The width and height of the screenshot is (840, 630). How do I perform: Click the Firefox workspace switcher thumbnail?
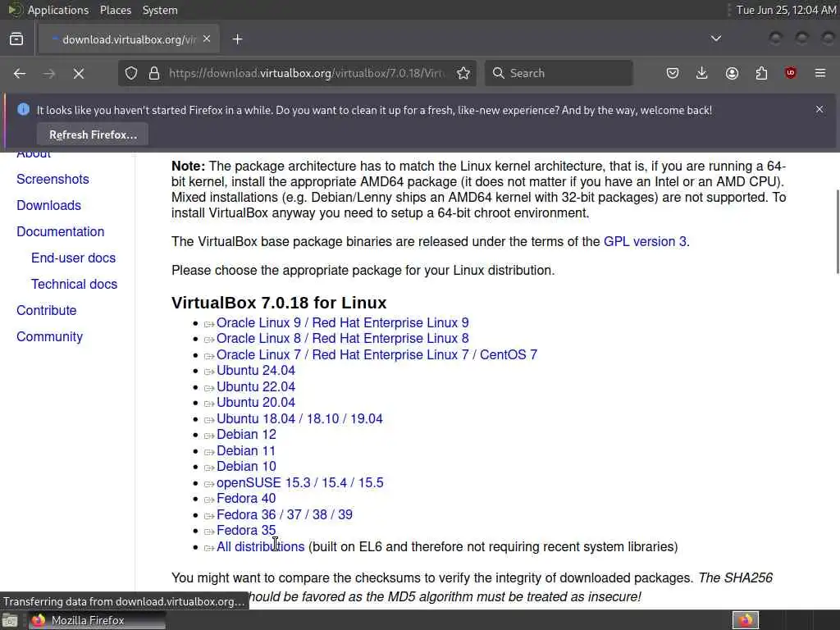[x=746, y=620]
